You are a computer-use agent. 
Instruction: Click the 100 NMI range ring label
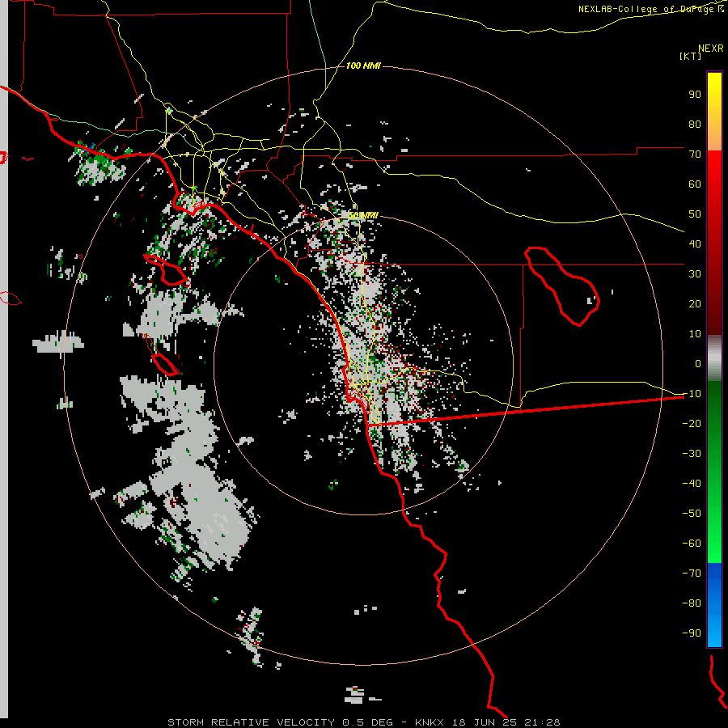(x=363, y=66)
